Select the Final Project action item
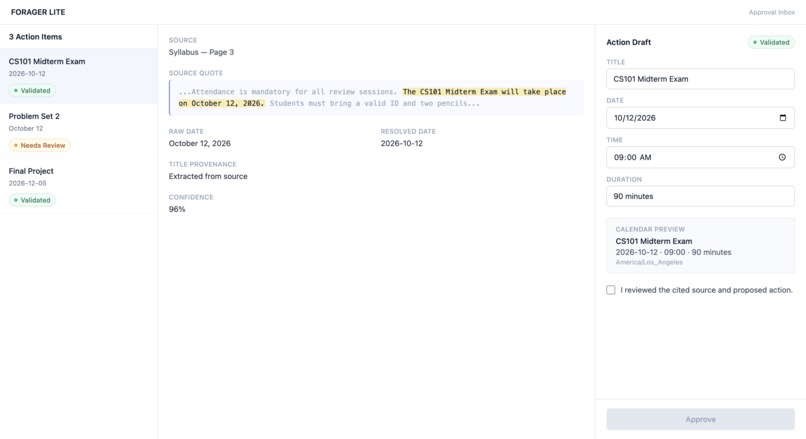The width and height of the screenshot is (806, 439). pos(79,186)
